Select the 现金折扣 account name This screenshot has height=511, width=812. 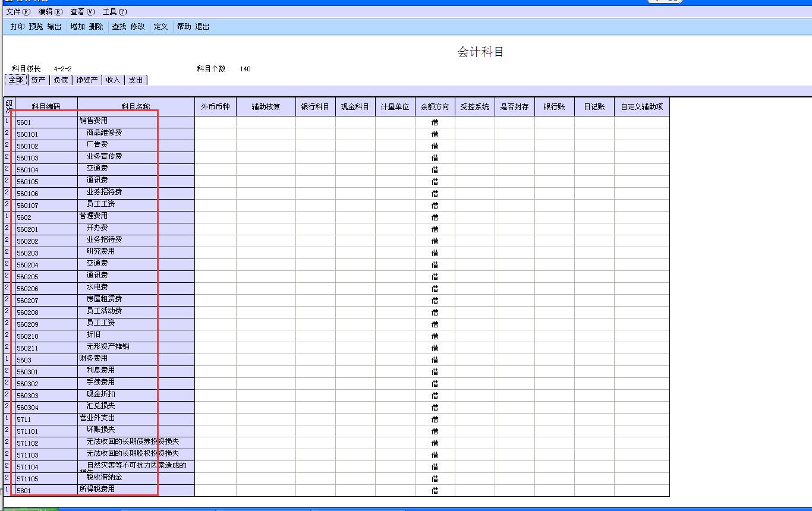[100, 394]
